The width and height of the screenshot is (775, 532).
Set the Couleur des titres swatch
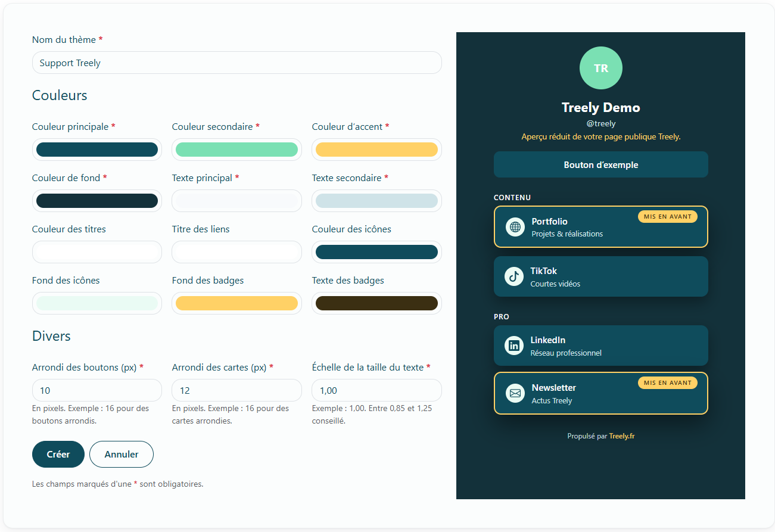tap(97, 252)
